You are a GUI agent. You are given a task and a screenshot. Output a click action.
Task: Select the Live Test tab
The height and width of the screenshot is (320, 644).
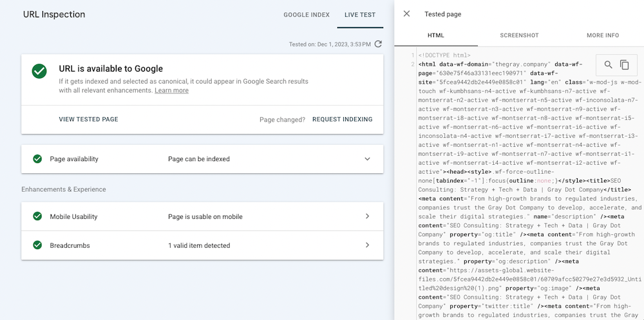tap(360, 15)
